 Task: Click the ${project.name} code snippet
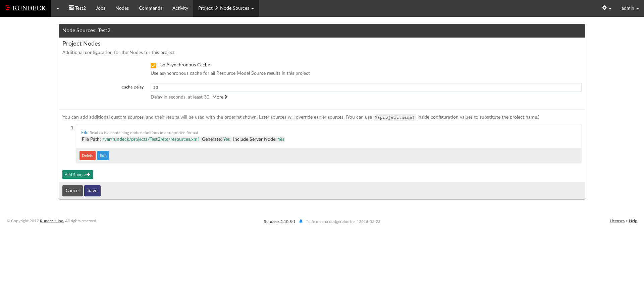click(x=395, y=117)
